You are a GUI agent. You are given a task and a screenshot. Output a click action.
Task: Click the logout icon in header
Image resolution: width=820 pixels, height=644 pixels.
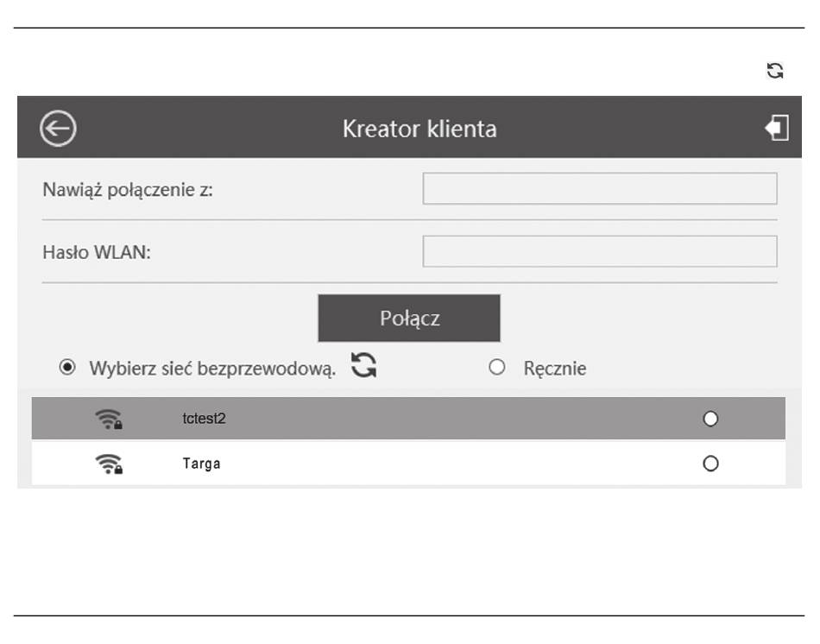pos(777,128)
